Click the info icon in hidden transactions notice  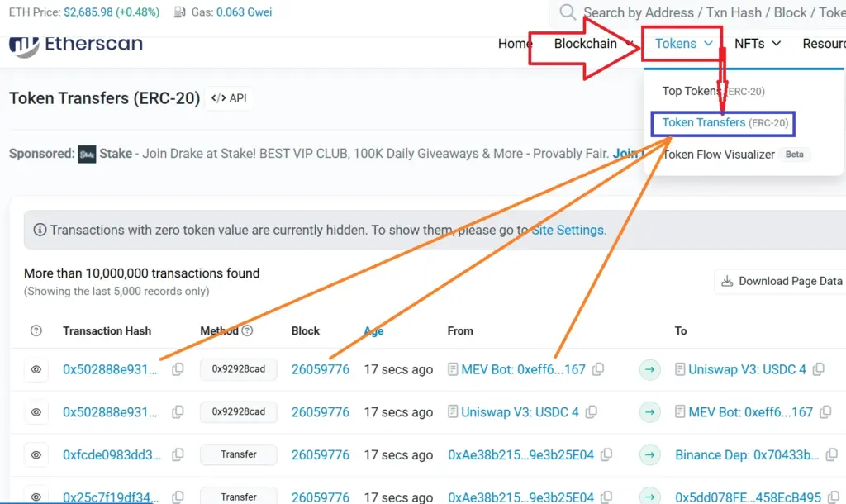(x=40, y=230)
